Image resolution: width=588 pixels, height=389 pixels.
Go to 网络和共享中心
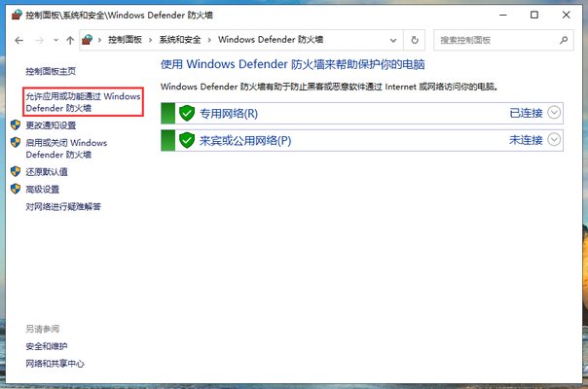[x=55, y=364]
